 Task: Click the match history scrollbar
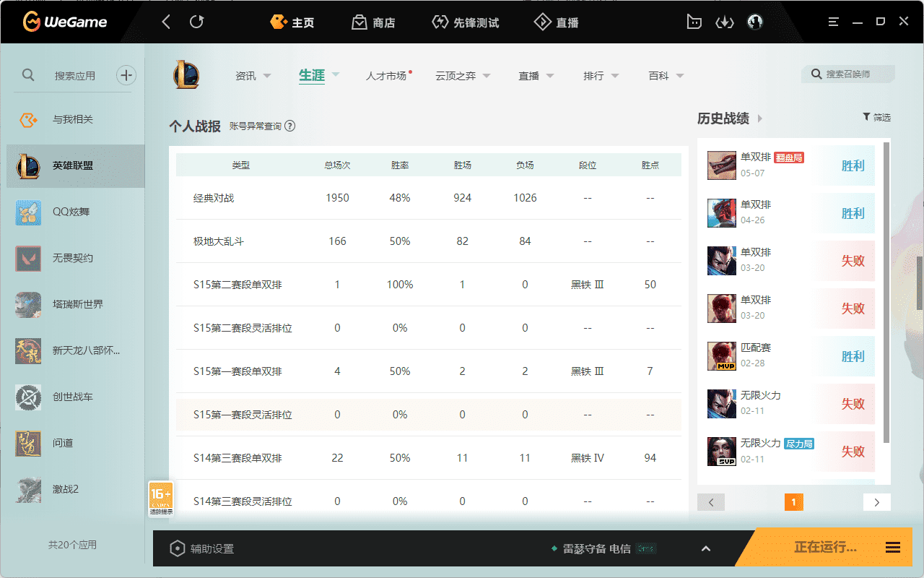click(x=886, y=293)
